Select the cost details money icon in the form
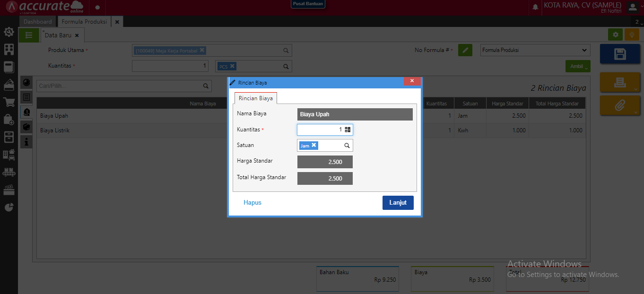 (26, 112)
